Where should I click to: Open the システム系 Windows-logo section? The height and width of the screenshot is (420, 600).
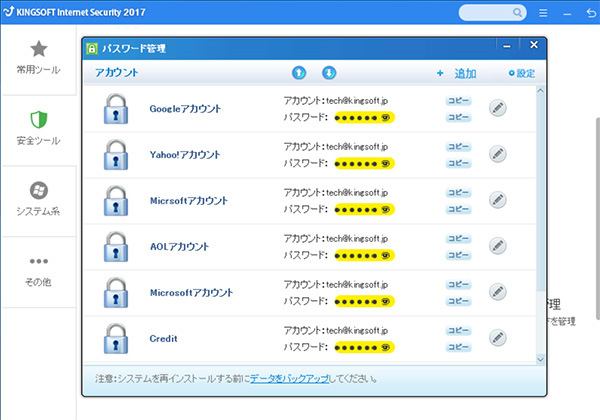38,199
